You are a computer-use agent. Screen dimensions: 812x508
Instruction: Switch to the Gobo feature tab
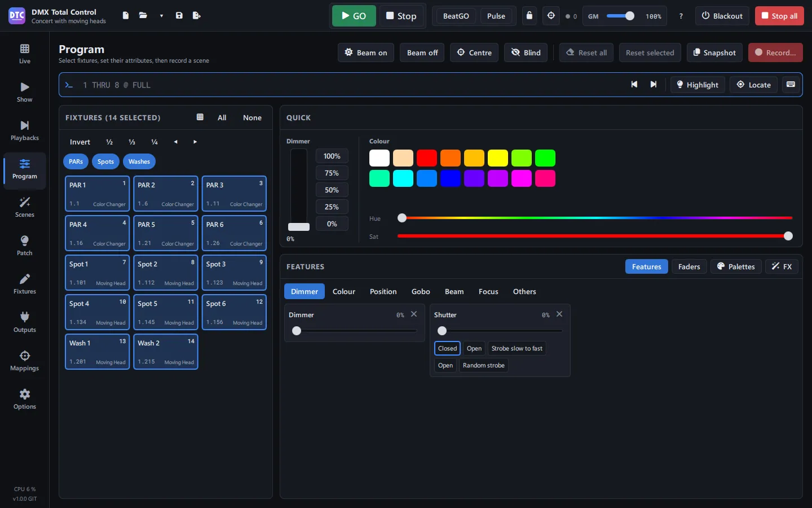421,291
